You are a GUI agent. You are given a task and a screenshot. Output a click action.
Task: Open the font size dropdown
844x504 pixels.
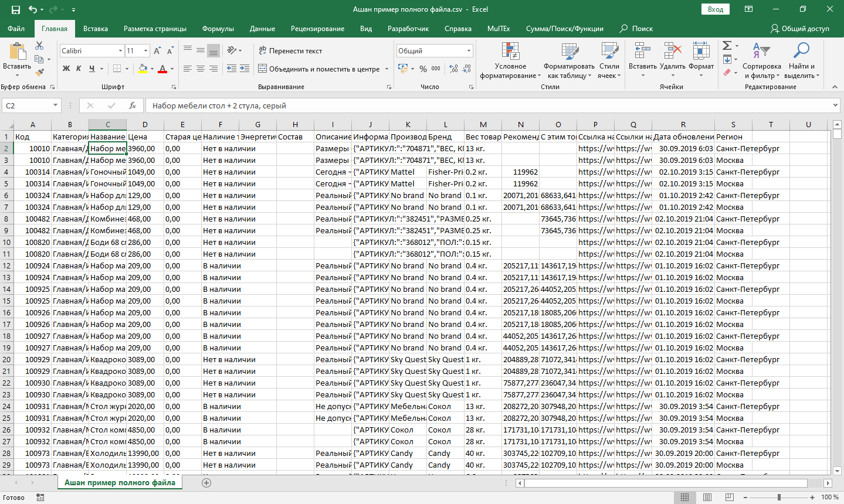click(145, 51)
